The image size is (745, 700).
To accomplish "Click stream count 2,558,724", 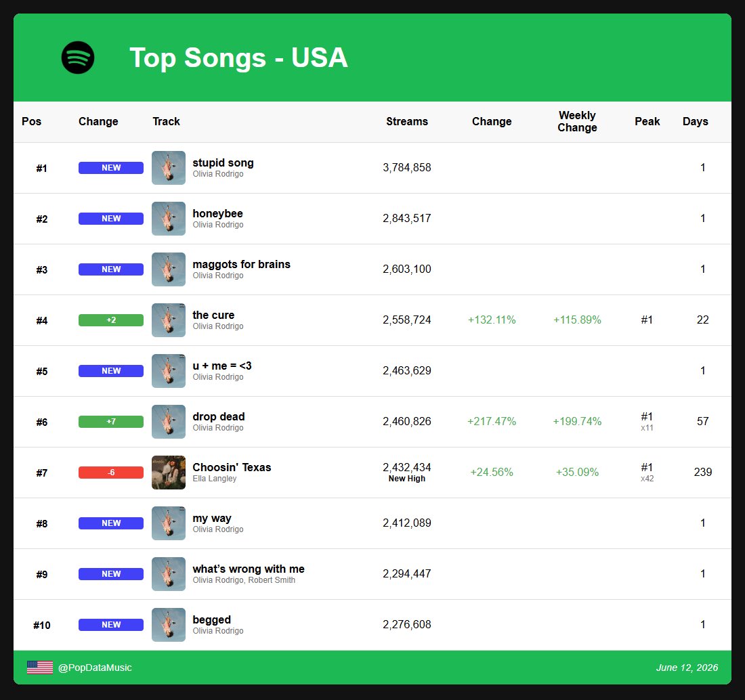I will tap(407, 320).
